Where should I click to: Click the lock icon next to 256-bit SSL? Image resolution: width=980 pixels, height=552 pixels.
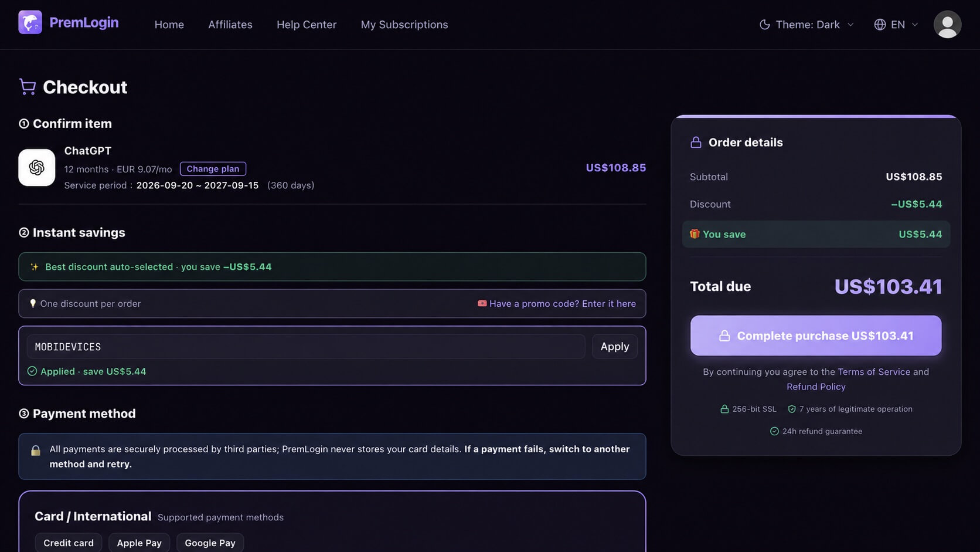click(x=724, y=409)
